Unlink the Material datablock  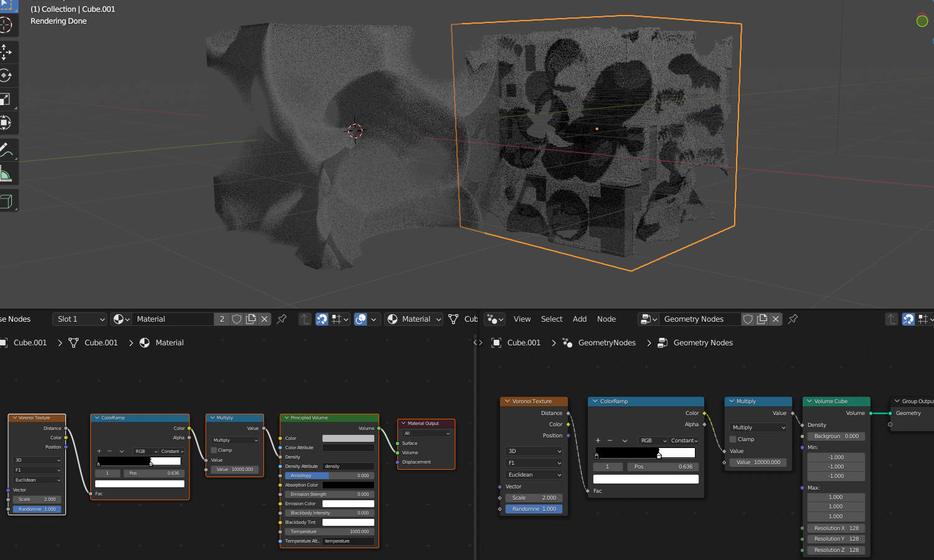pyautogui.click(x=265, y=319)
